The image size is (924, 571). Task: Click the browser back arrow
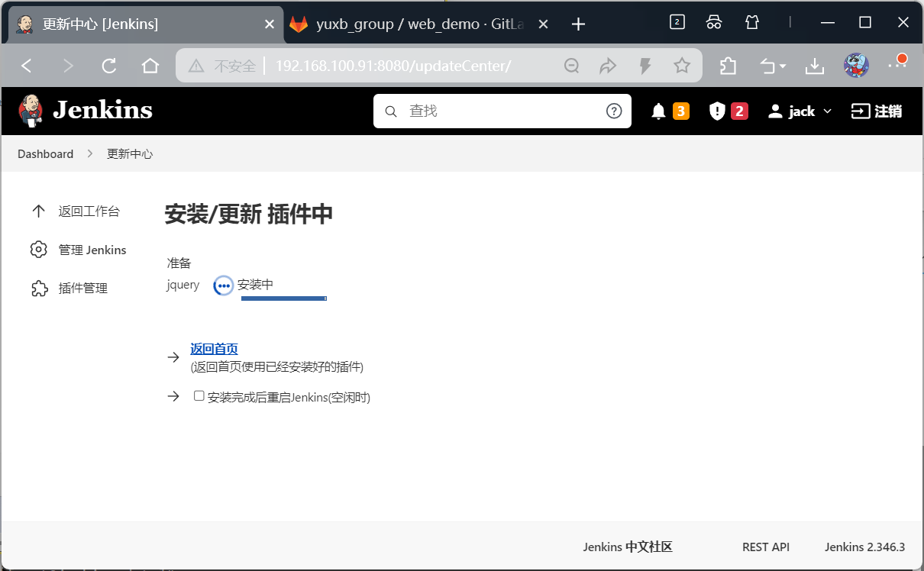point(27,66)
